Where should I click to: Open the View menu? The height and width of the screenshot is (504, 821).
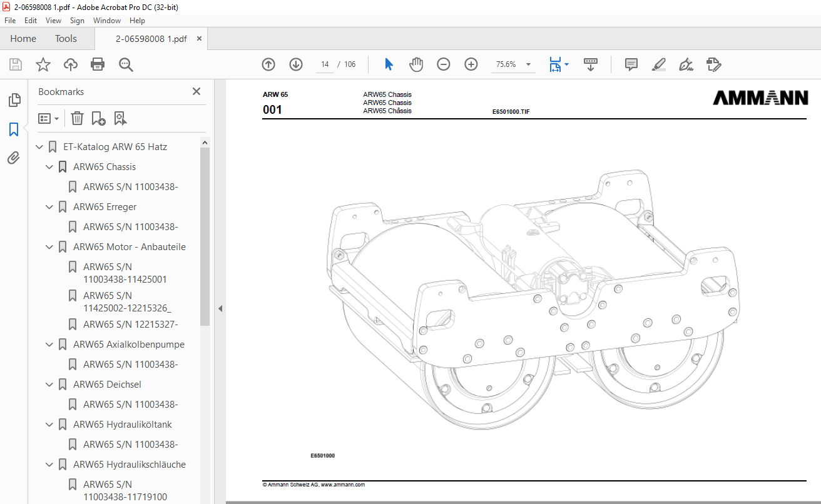tap(53, 21)
